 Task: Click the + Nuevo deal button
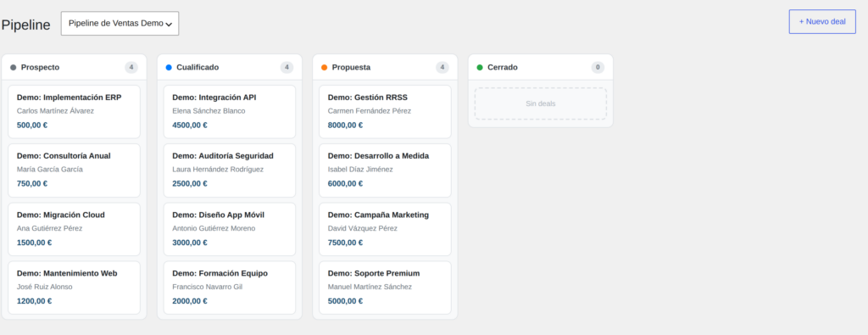pyautogui.click(x=822, y=21)
